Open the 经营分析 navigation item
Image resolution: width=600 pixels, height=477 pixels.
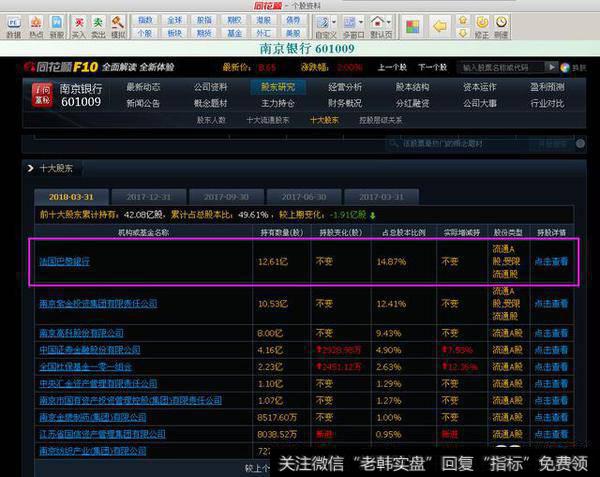click(345, 87)
